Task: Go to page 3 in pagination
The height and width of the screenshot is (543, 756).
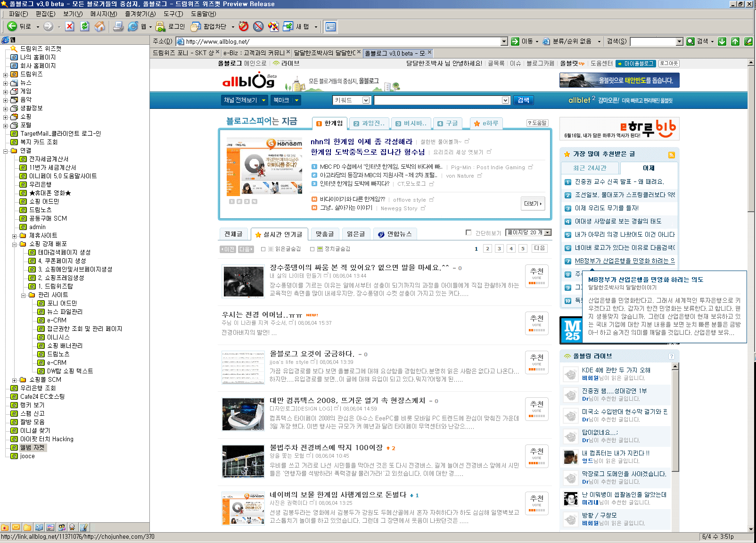Action: 499,248
